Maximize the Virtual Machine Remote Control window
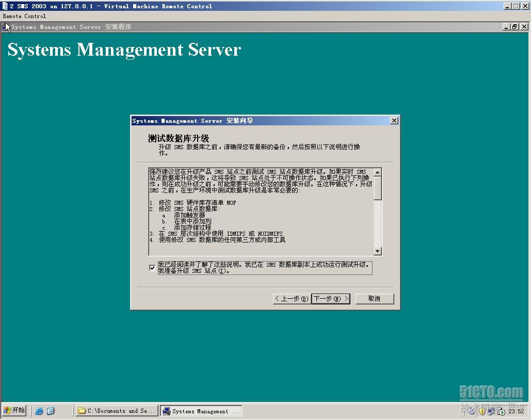The image size is (531, 420). point(516,6)
